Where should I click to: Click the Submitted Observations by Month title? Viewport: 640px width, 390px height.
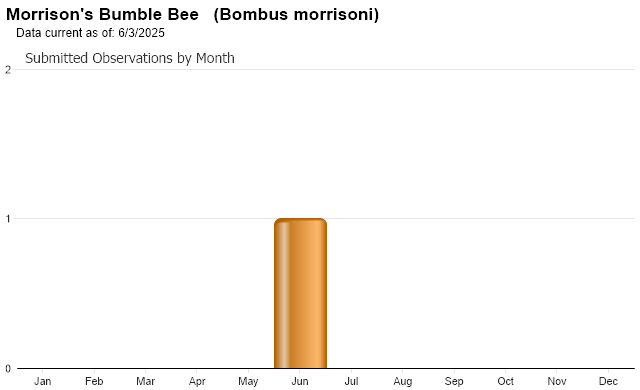[130, 58]
